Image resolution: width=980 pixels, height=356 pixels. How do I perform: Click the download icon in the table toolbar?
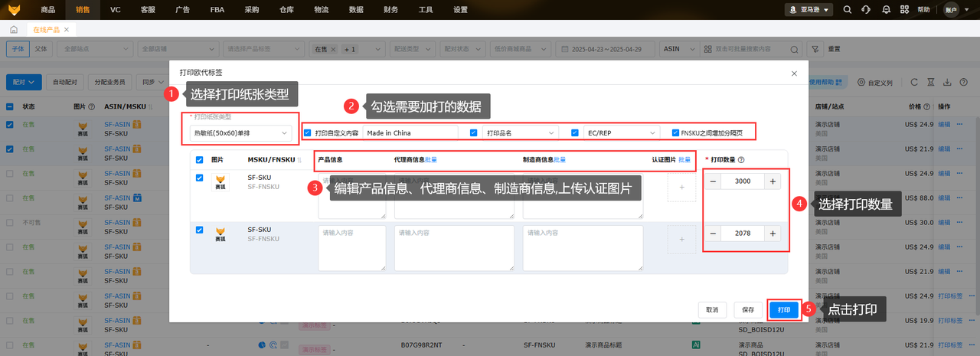[x=946, y=82]
